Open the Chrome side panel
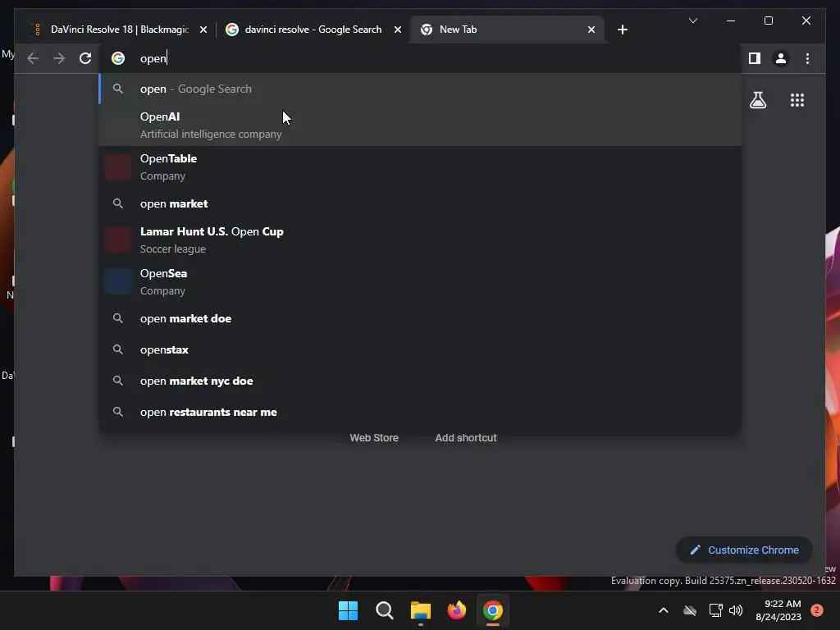The image size is (840, 630). click(755, 58)
